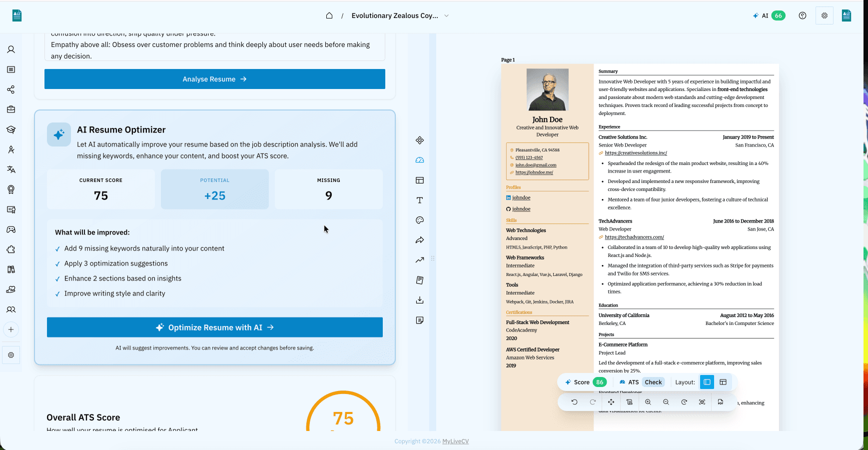Open the graduation cap education icon
The width and height of the screenshot is (868, 450).
(x=11, y=129)
